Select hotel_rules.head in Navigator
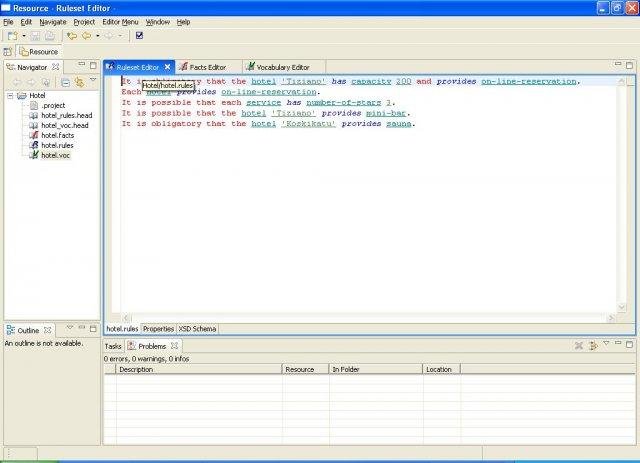This screenshot has height=463, width=640. (67, 116)
